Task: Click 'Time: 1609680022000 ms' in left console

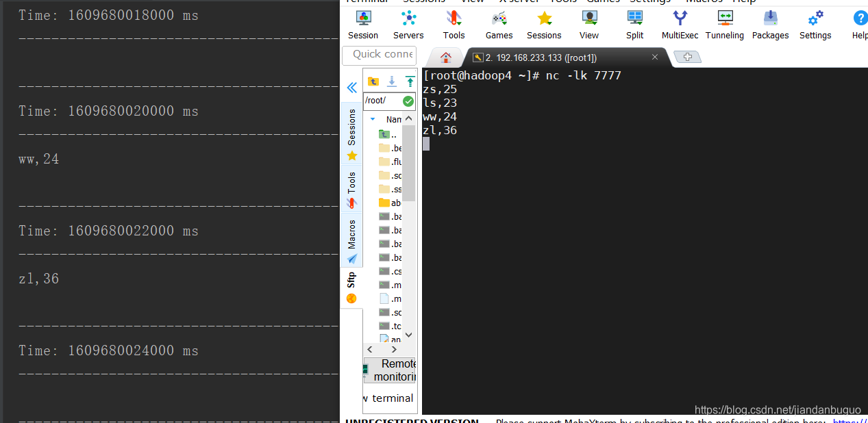Action: pyautogui.click(x=108, y=231)
